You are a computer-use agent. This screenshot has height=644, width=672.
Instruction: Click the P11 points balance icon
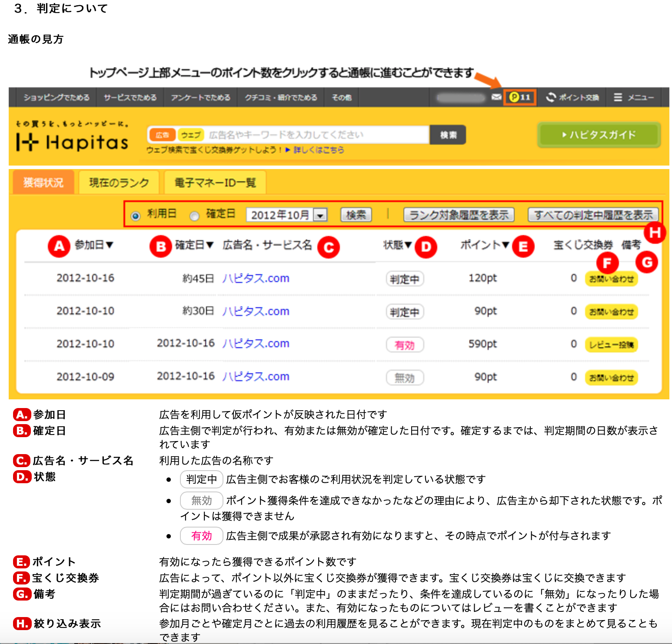(520, 97)
